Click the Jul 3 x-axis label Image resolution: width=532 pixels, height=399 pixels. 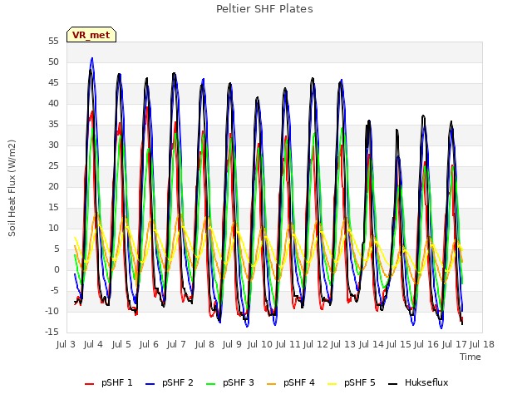(x=66, y=344)
